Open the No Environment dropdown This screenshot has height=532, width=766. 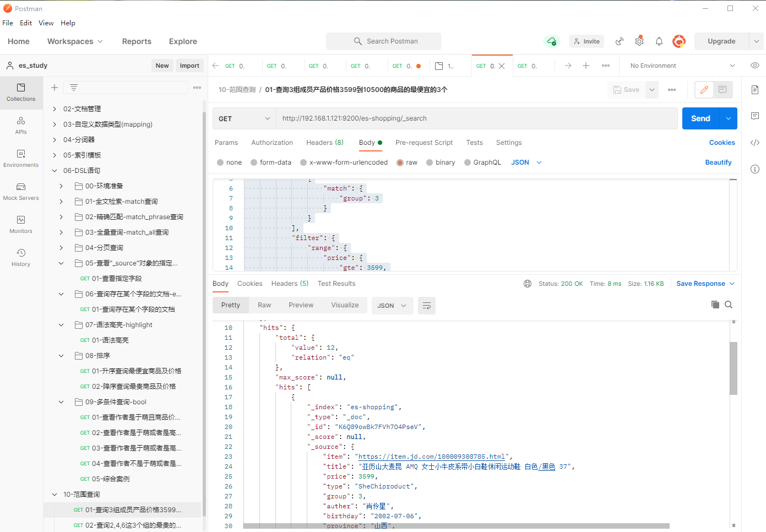coord(682,66)
